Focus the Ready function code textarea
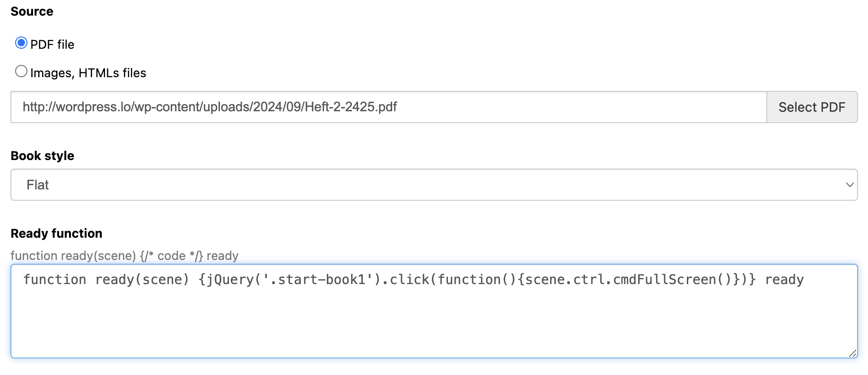The height and width of the screenshot is (375, 868). 434,311
